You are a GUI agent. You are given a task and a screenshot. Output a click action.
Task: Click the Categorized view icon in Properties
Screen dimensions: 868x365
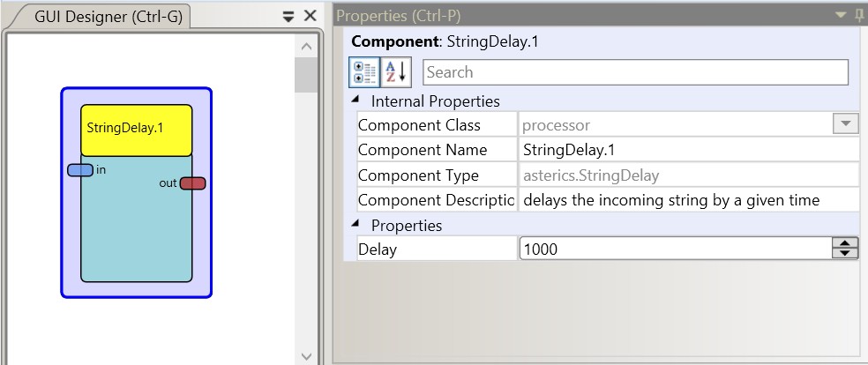pos(364,72)
